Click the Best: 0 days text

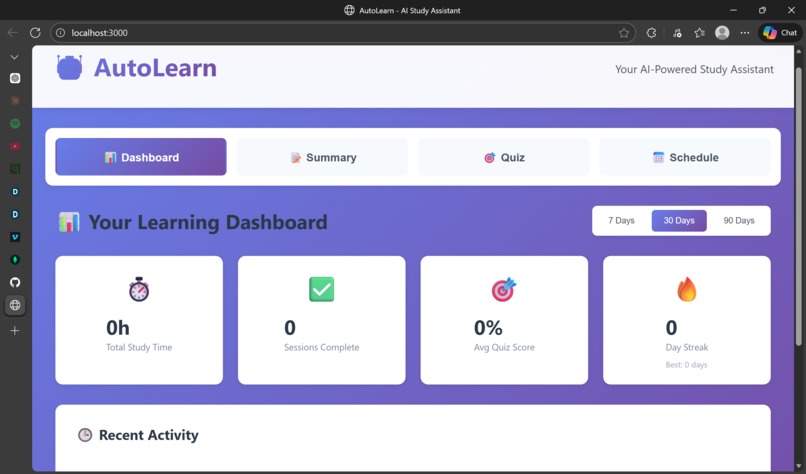[686, 365]
